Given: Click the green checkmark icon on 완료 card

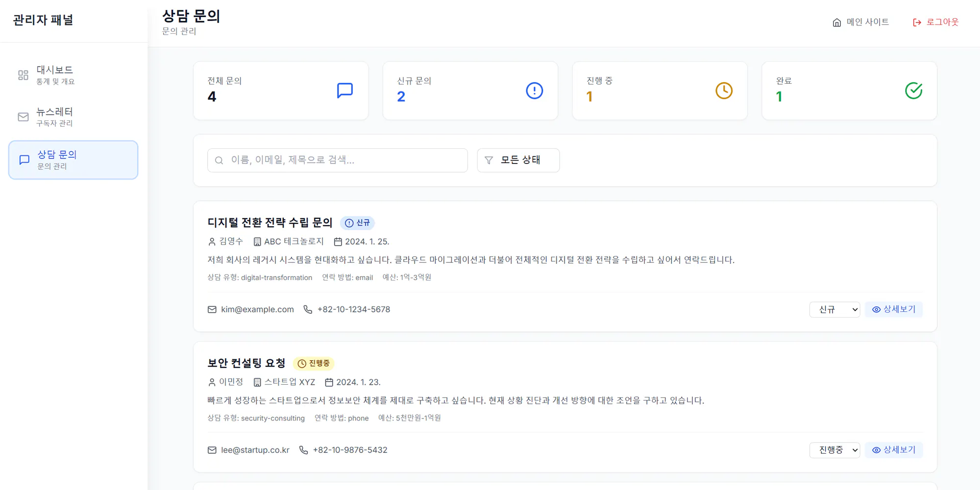Looking at the screenshot, I should pos(913,90).
